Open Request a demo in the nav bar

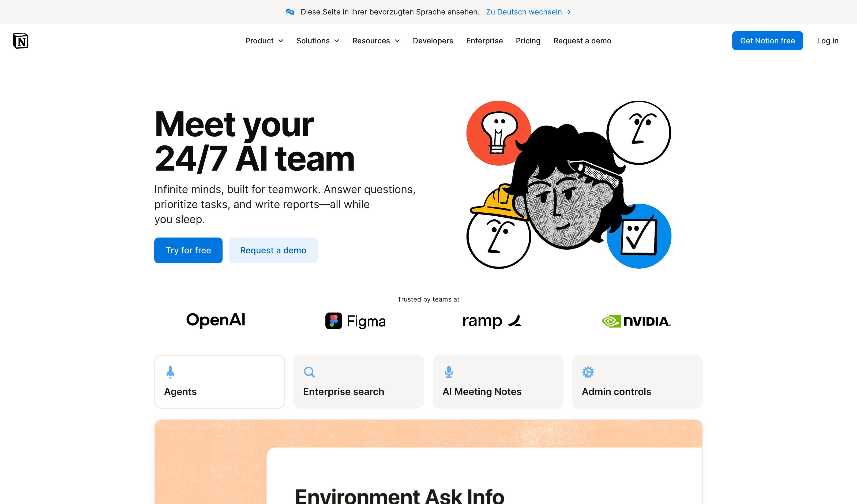(582, 41)
